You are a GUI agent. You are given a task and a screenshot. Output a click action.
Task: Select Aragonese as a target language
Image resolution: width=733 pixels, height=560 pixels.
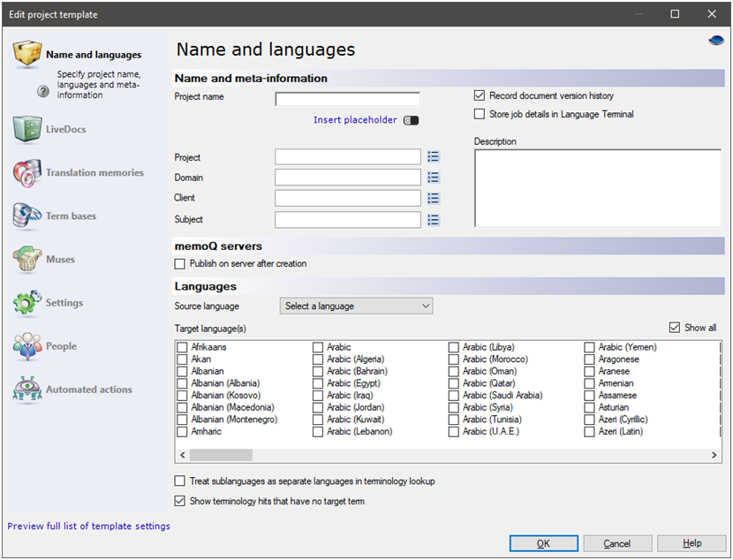[589, 359]
